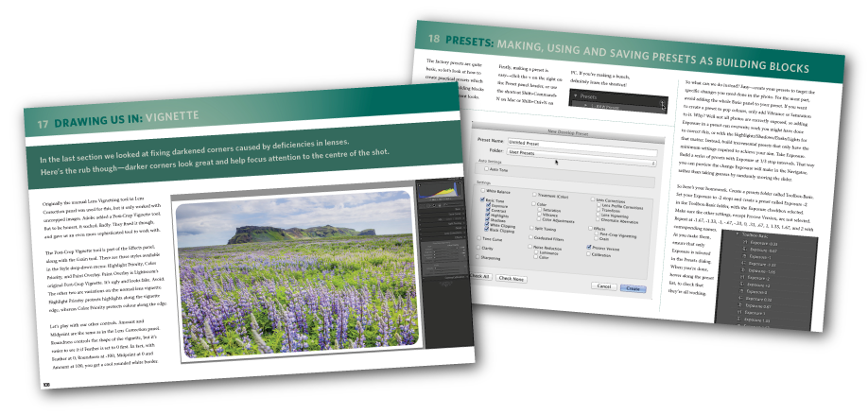This screenshot has width=868, height=415.
Task: Enable the Noise Reduction checkbox
Action: tap(529, 246)
